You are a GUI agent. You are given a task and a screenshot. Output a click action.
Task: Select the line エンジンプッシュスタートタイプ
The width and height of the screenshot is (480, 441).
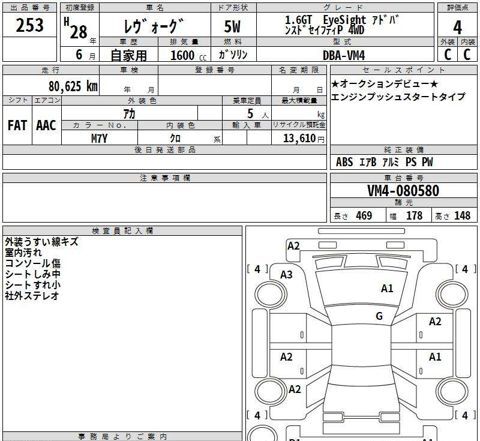[398, 97]
